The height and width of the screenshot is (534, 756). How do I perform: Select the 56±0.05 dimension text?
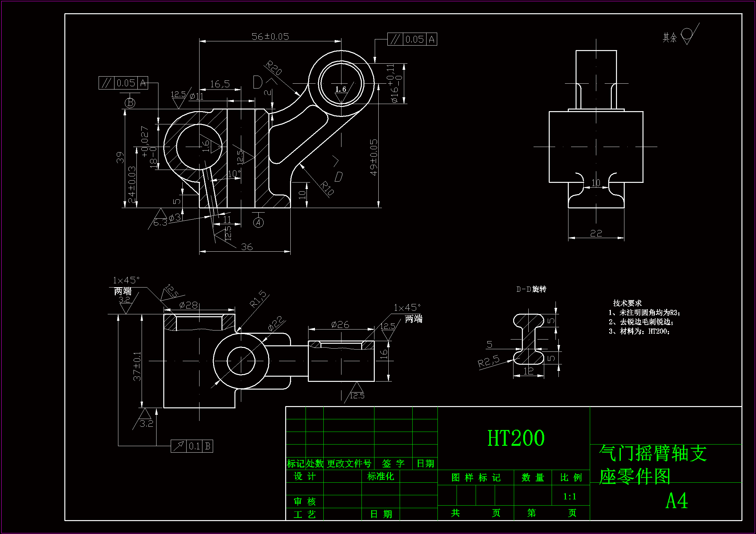point(270,37)
